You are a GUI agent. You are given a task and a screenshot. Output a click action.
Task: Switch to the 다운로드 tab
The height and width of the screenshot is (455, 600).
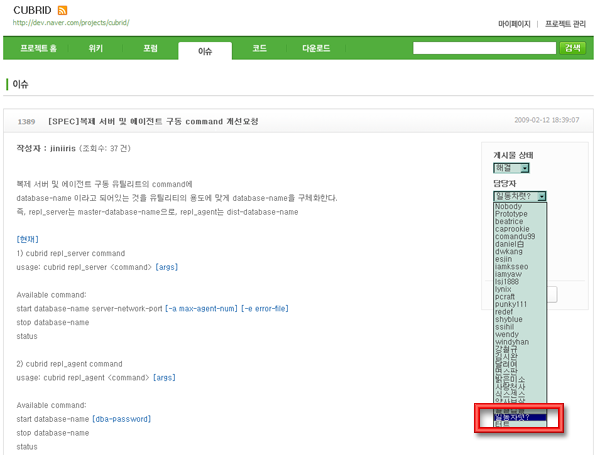click(316, 48)
